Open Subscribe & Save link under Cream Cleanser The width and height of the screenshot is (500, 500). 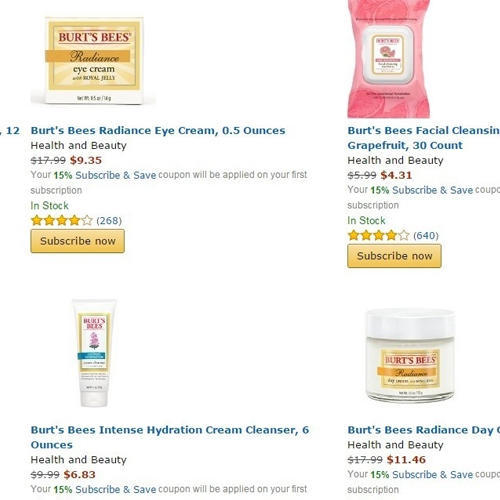click(116, 489)
